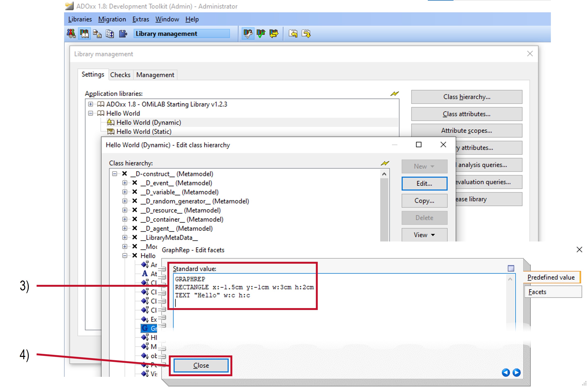Viewport: 588px width, 387px height.
Task: Click the Library management component label in toolbar
Action: point(182,34)
